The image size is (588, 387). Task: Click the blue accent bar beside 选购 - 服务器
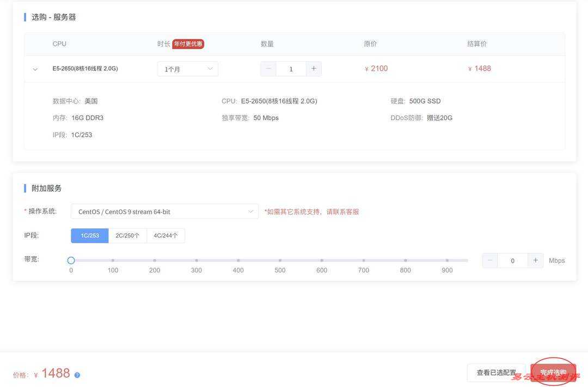click(x=24, y=17)
